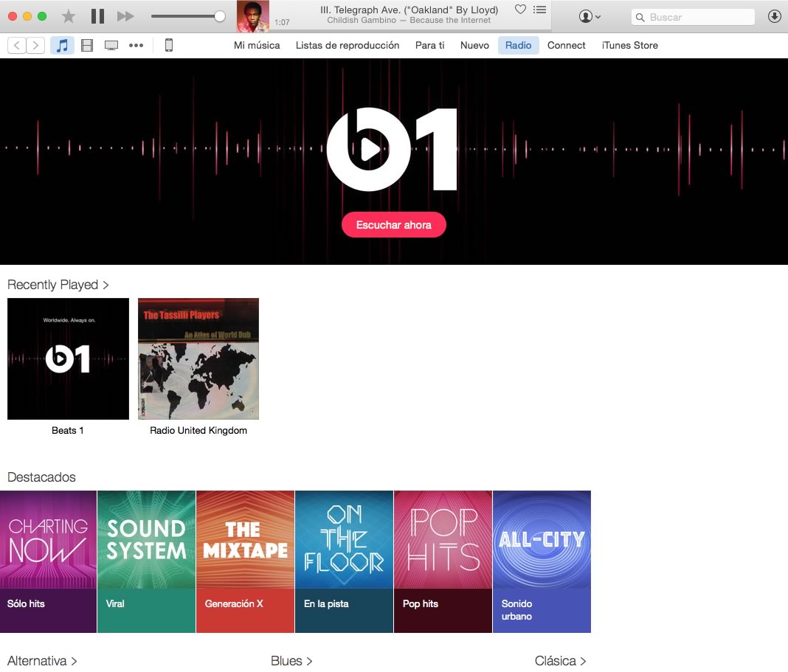Open Radio United Kingdom station artwork
The height and width of the screenshot is (672, 788).
pyautogui.click(x=198, y=359)
